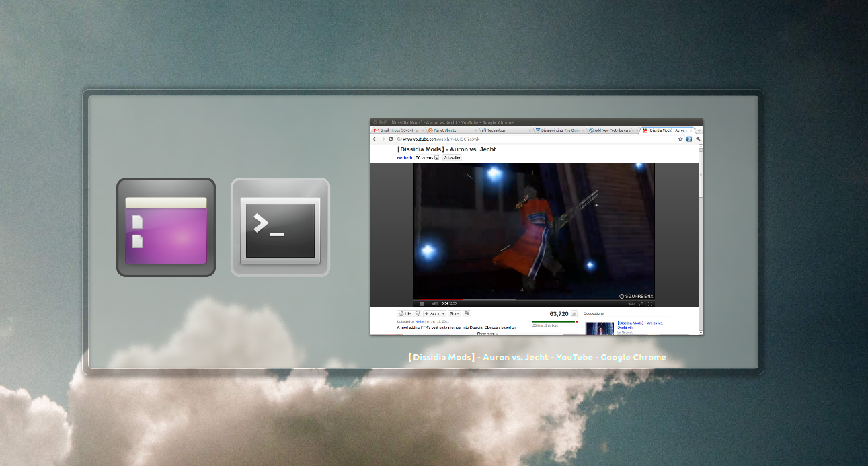Open the Add New Post tab in Chrome preview

tap(614, 130)
